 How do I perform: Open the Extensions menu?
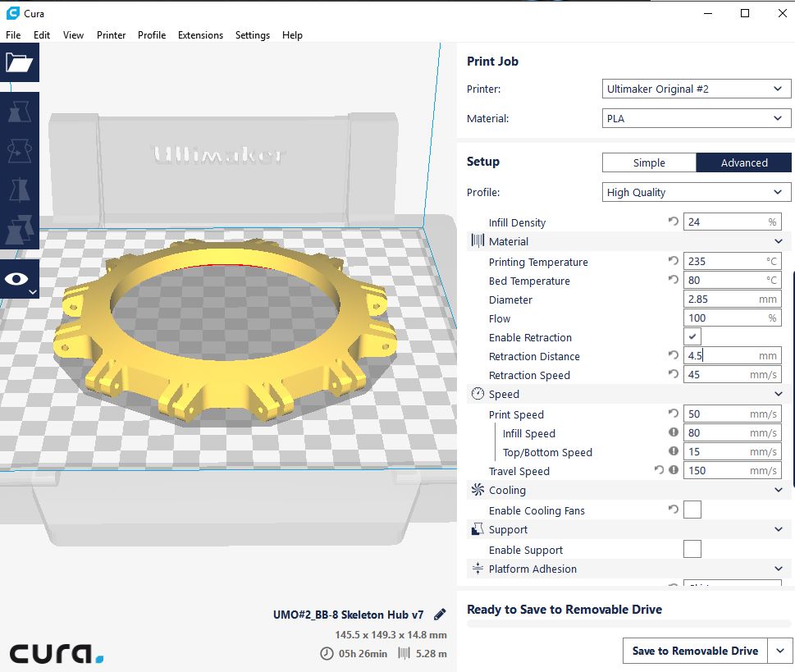click(x=200, y=35)
